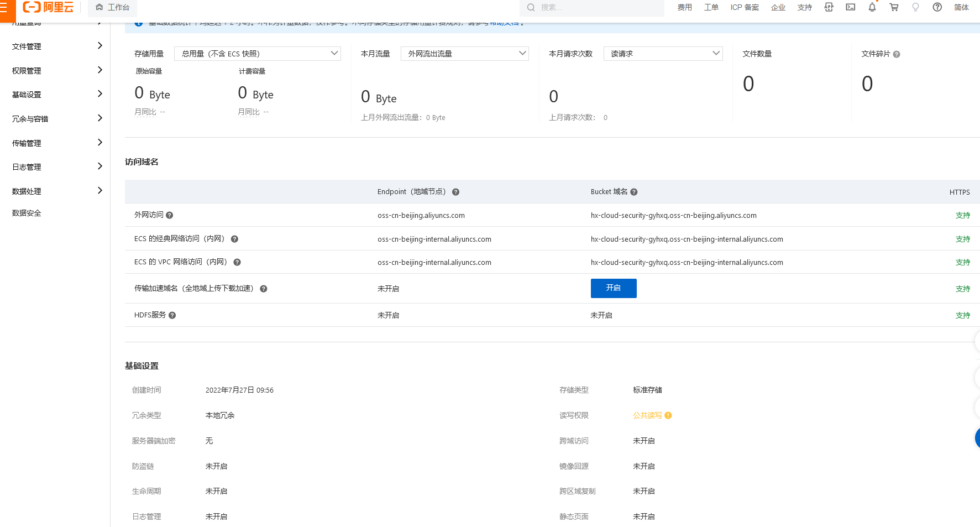
Task: Click the 公共读写 permission link
Action: click(647, 415)
